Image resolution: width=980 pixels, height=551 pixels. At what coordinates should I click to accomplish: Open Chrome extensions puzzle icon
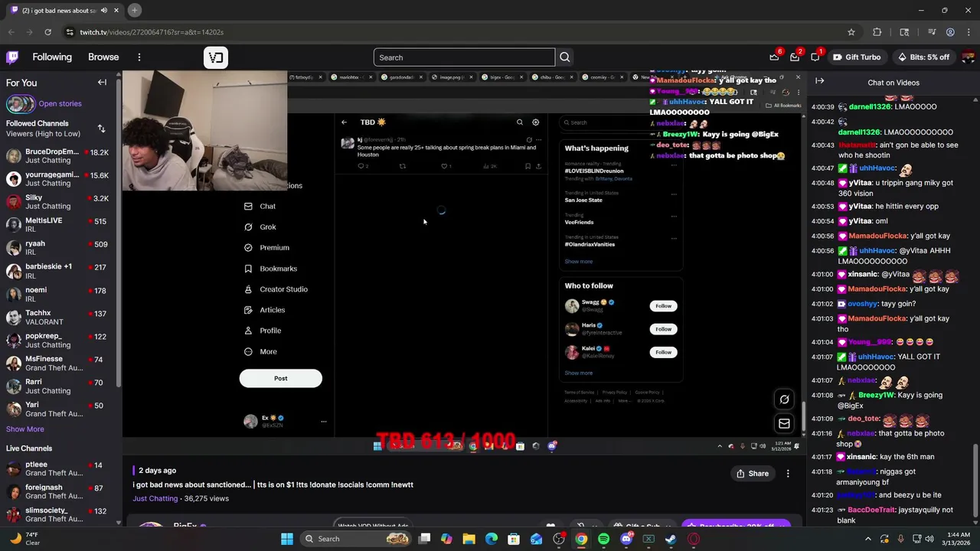click(x=877, y=32)
